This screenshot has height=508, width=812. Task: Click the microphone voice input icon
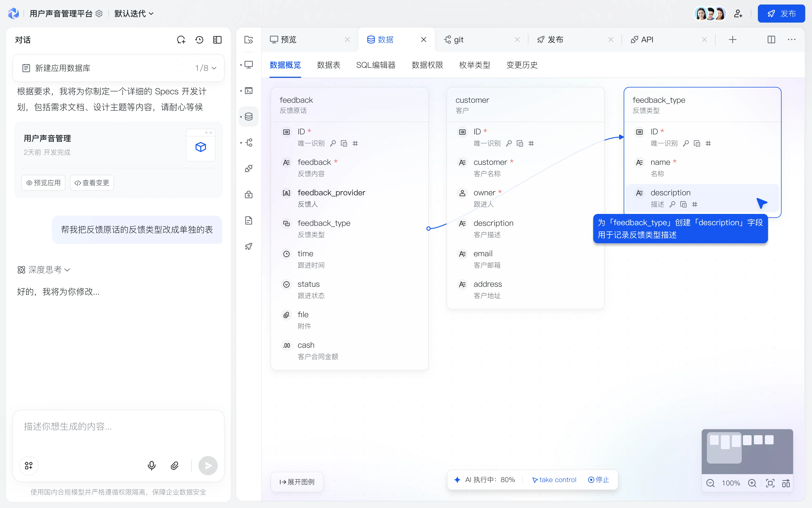[x=152, y=466]
